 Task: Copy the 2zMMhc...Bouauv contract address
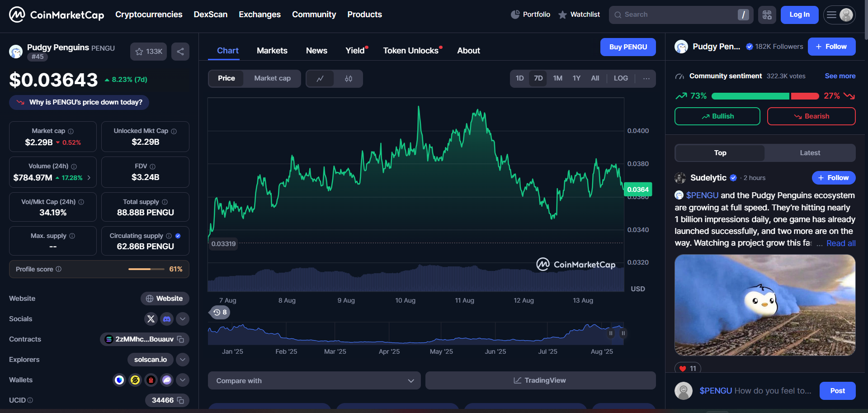click(180, 339)
